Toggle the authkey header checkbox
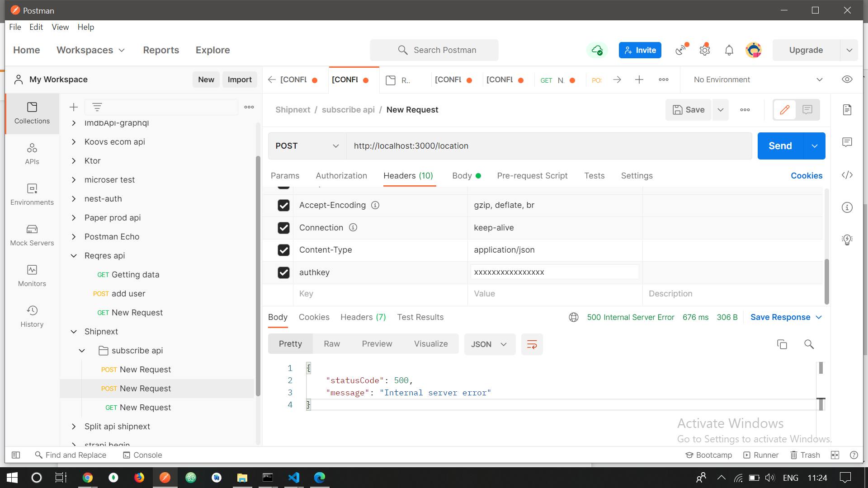 coord(284,272)
